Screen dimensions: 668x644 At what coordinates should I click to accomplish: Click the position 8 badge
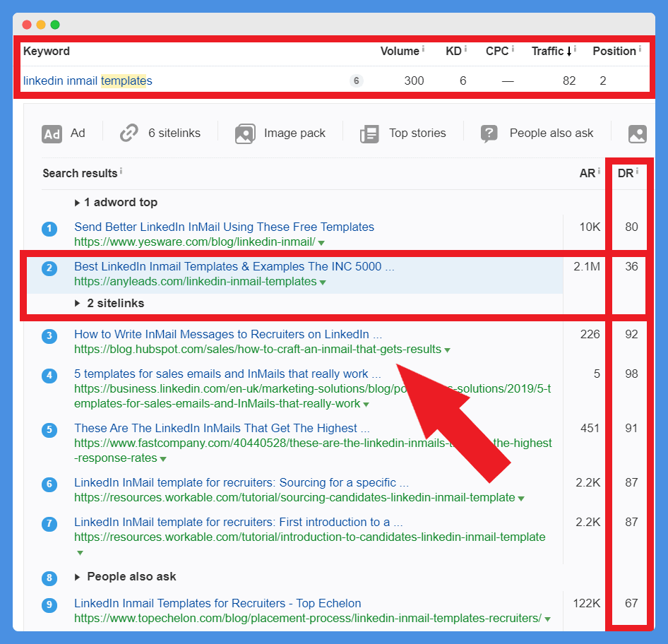click(49, 578)
